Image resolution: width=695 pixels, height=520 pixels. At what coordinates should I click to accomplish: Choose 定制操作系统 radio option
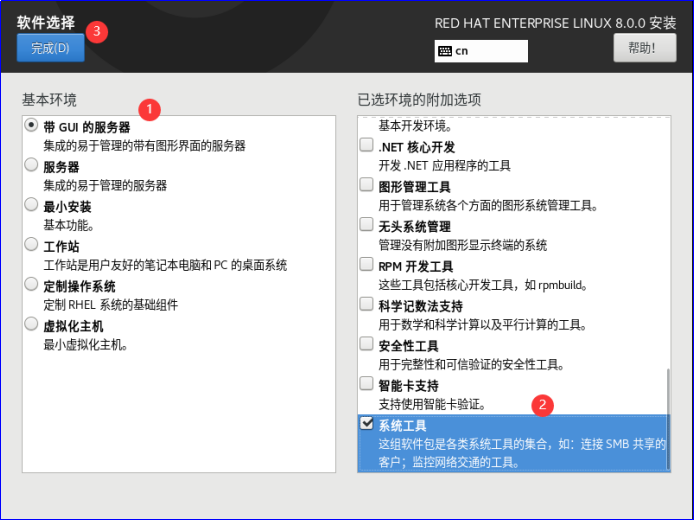coord(31,284)
